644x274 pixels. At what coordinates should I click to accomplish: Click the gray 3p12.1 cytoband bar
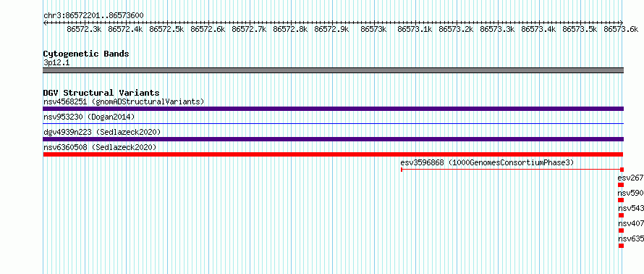tap(334, 70)
